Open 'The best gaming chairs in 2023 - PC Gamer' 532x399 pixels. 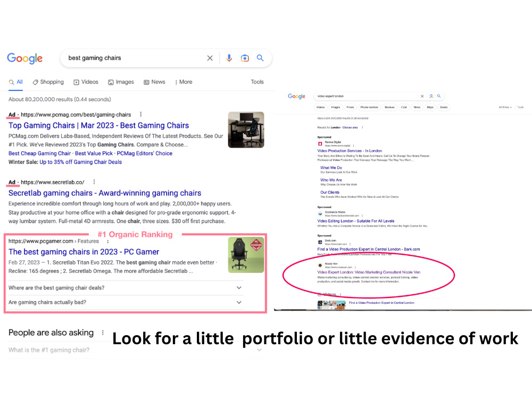(x=84, y=252)
